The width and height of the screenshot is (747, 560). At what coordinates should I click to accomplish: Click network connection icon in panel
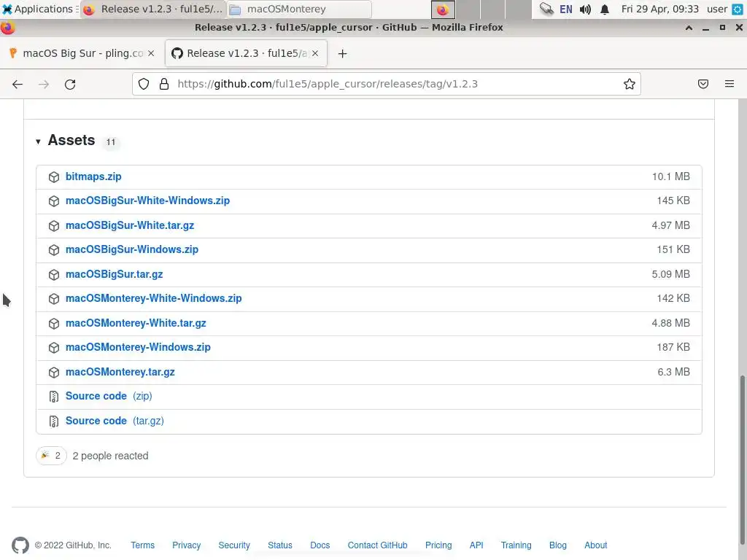pos(546,9)
